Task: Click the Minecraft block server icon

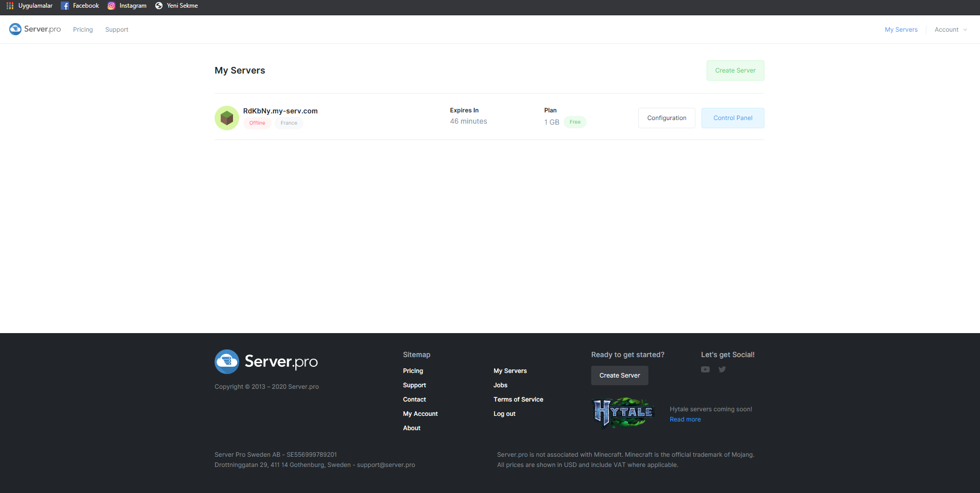Action: point(227,118)
